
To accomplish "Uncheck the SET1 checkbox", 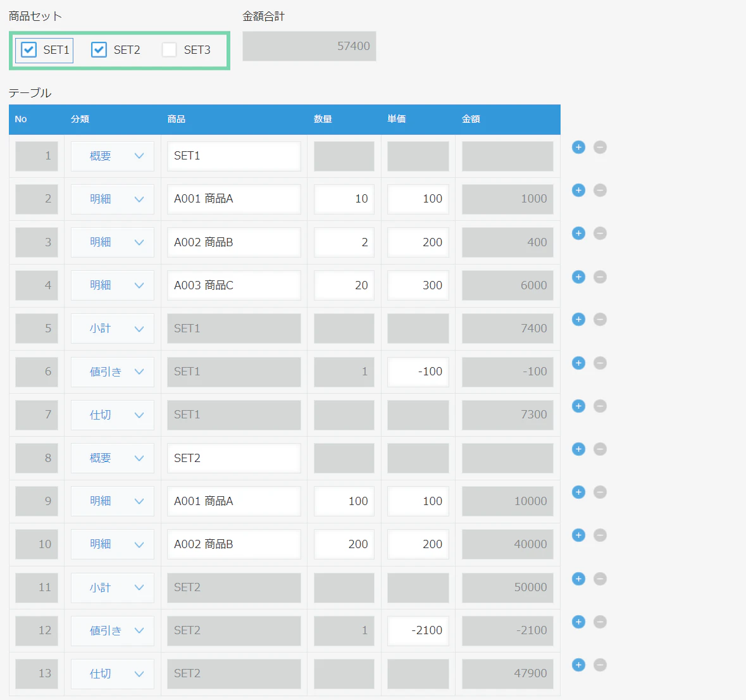I will (28, 50).
